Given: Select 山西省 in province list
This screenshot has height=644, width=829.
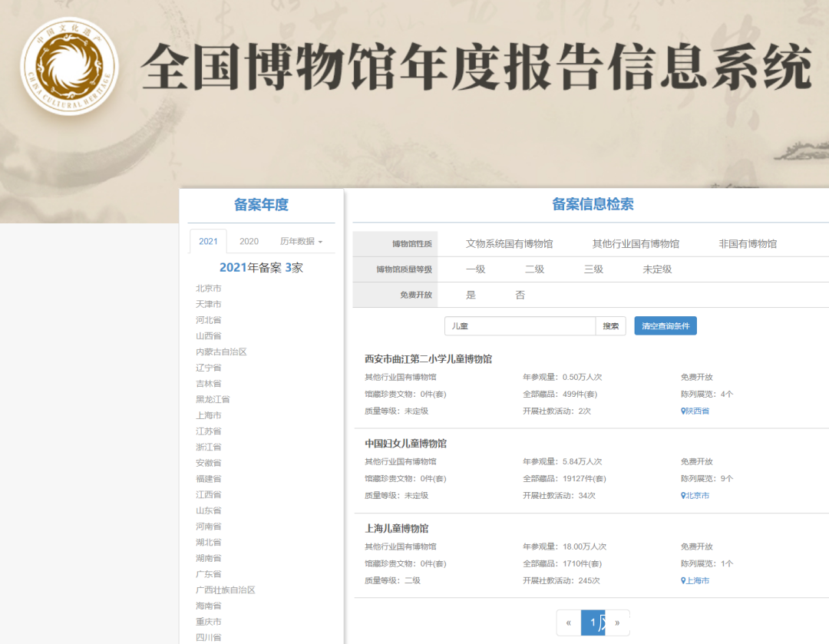Looking at the screenshot, I should tap(208, 335).
